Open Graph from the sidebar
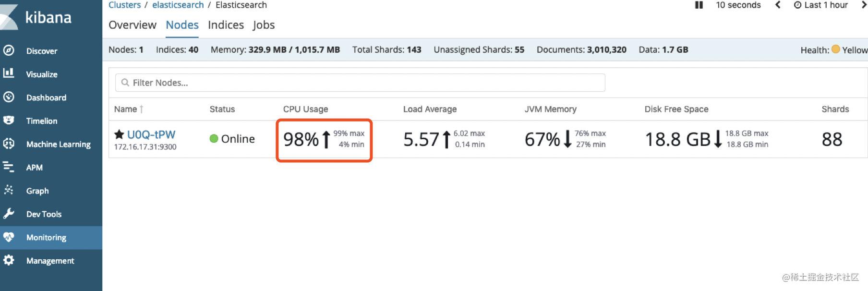Screen dimensions: 868x291 coord(37,191)
